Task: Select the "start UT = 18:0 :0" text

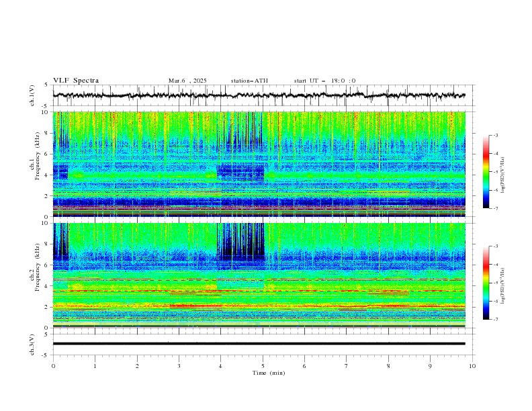Action: 324,81
